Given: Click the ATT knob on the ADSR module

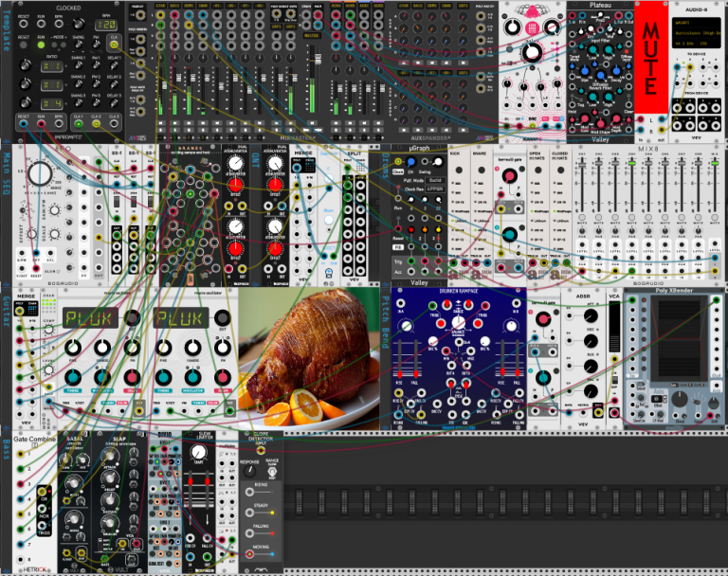Looking at the screenshot, I should tap(591, 316).
